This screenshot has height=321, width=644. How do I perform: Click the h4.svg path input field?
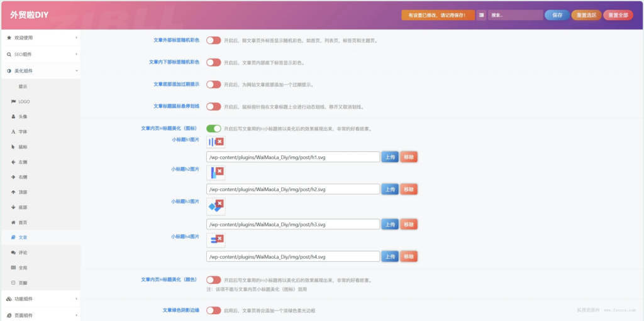(293, 256)
